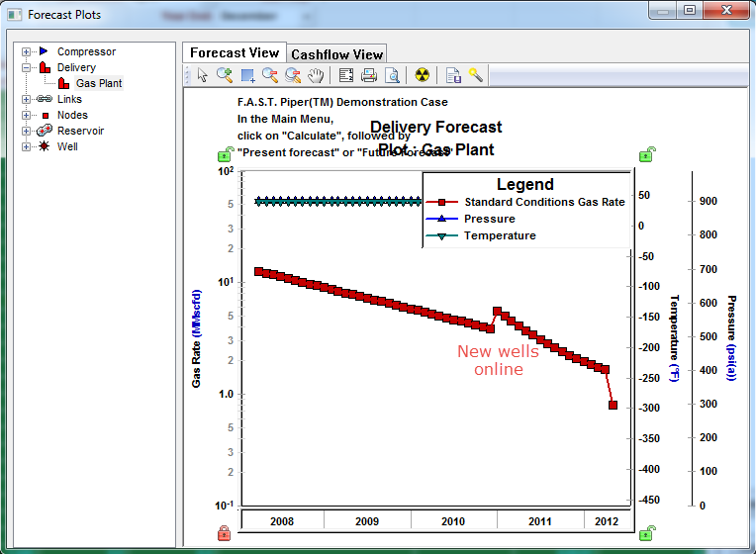Toggle the red lock at bottom-left of plot

tap(224, 533)
